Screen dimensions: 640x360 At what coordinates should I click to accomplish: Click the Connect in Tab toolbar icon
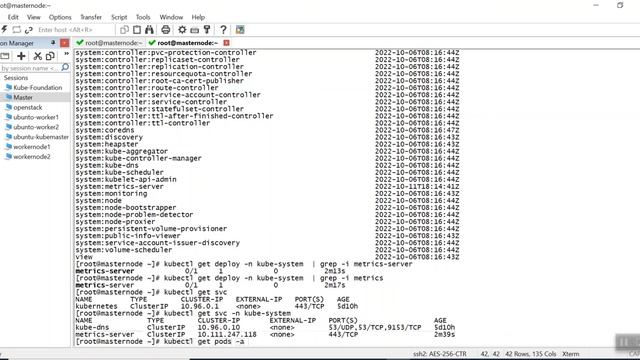[16, 29]
